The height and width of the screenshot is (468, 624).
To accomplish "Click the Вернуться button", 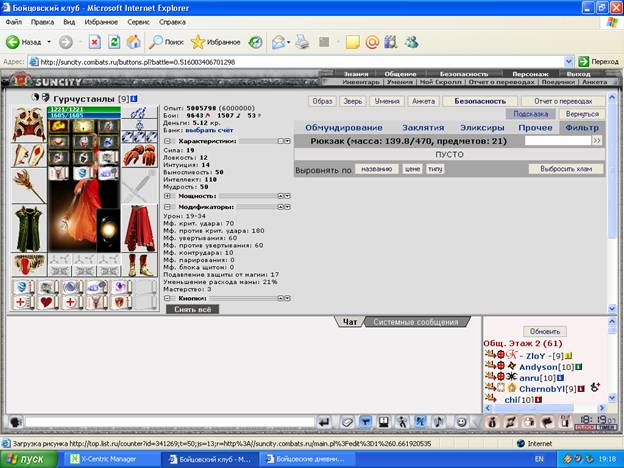I will tap(582, 114).
